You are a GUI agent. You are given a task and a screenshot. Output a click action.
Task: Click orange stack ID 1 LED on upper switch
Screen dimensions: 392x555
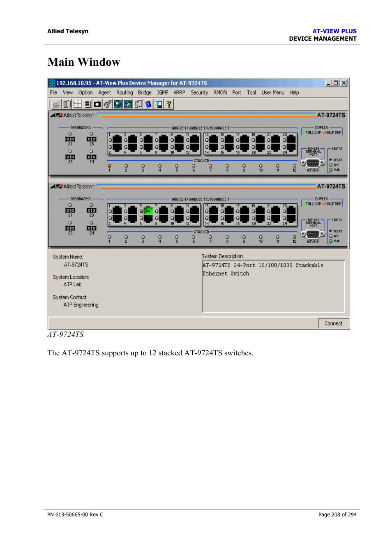[109, 166]
